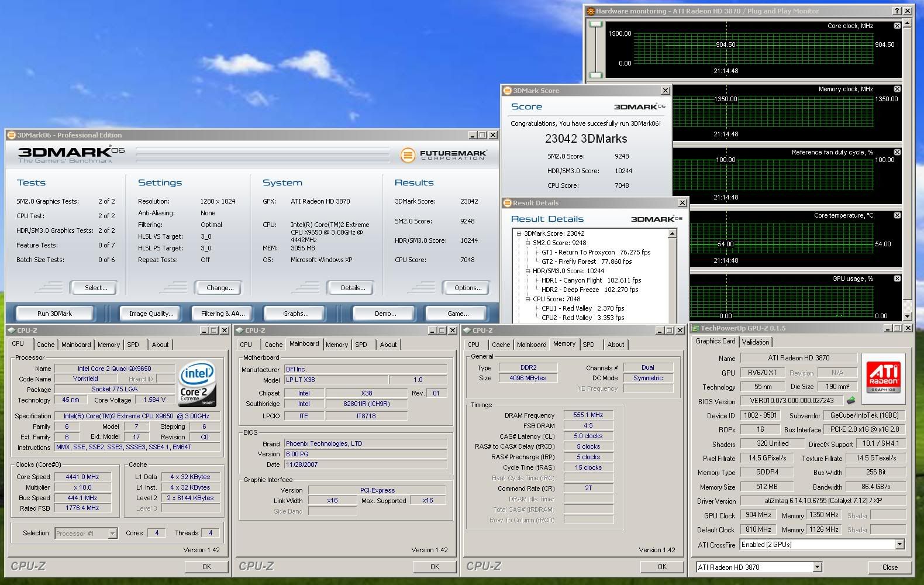
Task: Click Change... under Settings
Action: point(220,288)
